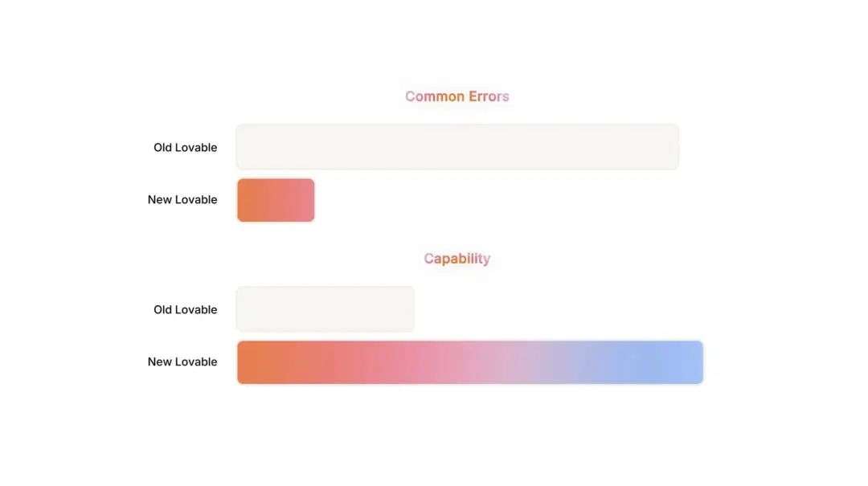Click the word Old in Common Errors section
Screen dimensions: 868x486
(x=162, y=148)
